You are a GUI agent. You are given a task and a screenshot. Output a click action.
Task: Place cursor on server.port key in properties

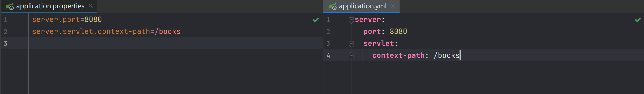(x=56, y=20)
